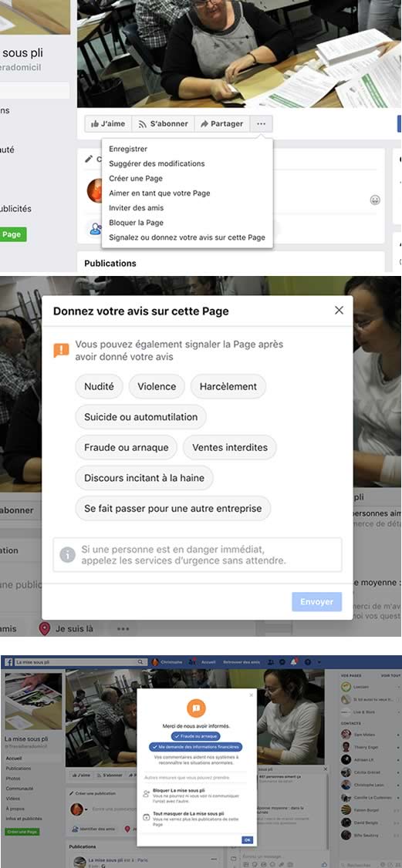The image size is (402, 868).
Task: Toggle the Ventes interdites chip
Action: coord(230,447)
